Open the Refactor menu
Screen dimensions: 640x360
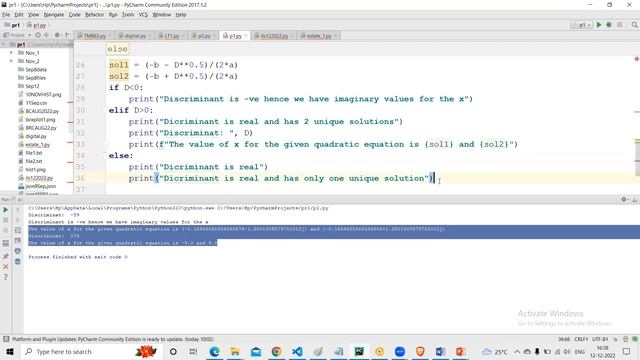click(x=94, y=15)
